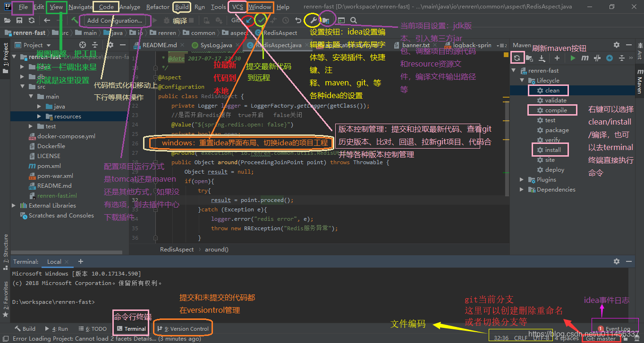Open the Code menu
The width and height of the screenshot is (644, 343).
[106, 7]
